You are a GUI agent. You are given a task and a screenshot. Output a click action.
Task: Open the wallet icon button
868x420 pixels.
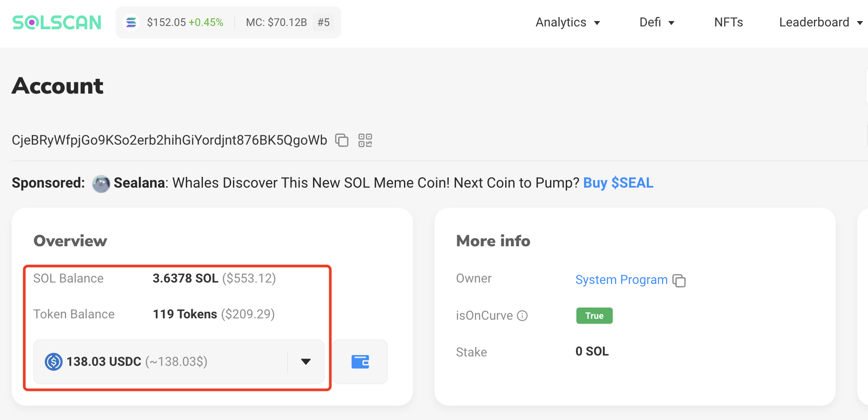click(x=360, y=362)
